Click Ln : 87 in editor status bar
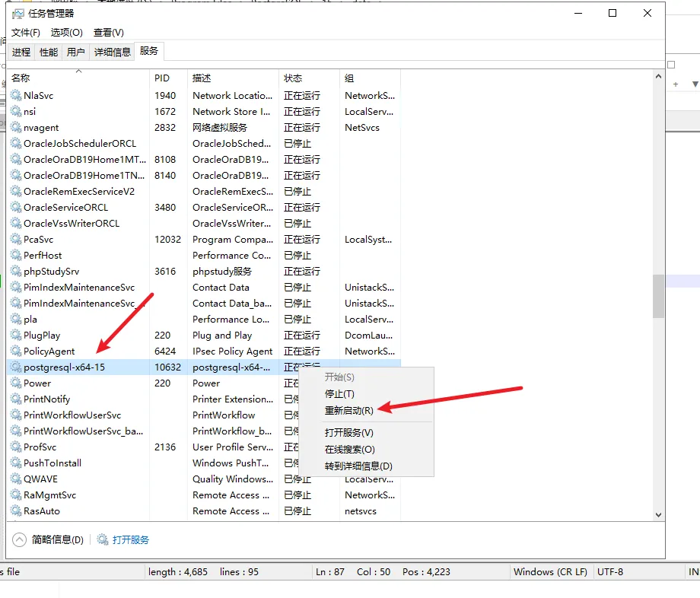This screenshot has width=700, height=598. pos(330,571)
